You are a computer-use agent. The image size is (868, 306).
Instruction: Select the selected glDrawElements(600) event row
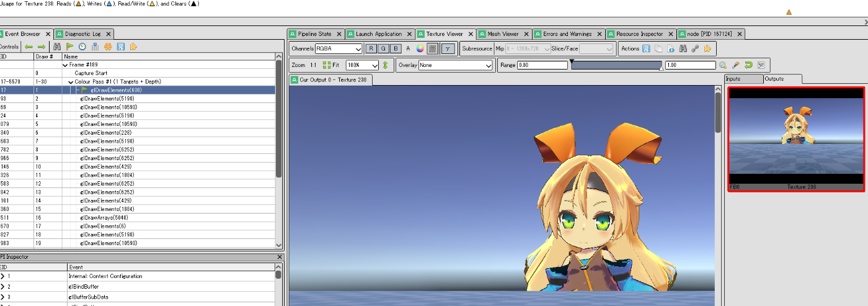pyautogui.click(x=138, y=90)
